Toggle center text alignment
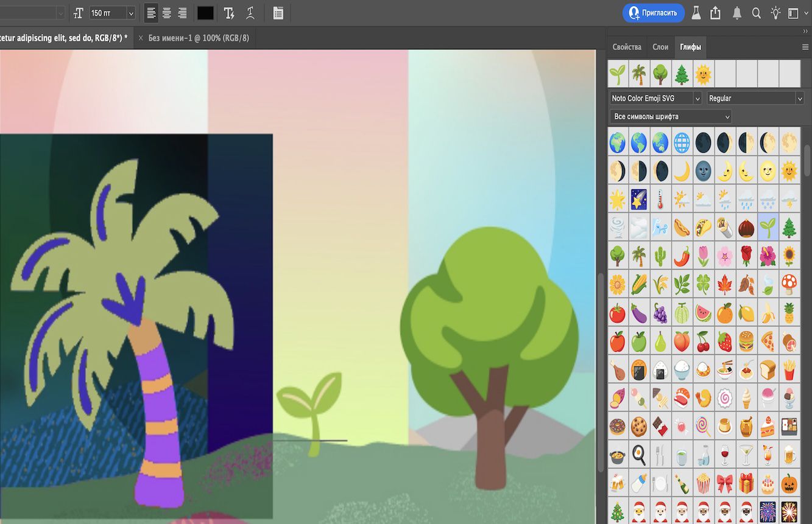 click(166, 13)
